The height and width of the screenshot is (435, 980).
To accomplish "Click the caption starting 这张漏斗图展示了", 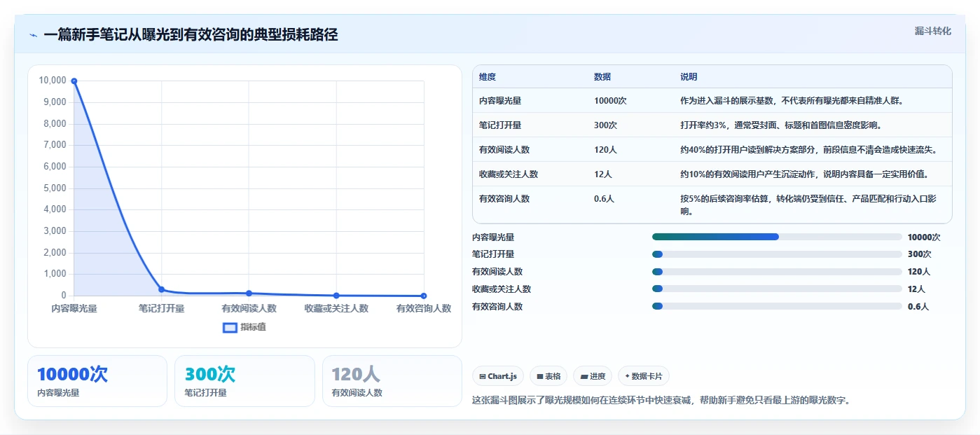I will (661, 400).
